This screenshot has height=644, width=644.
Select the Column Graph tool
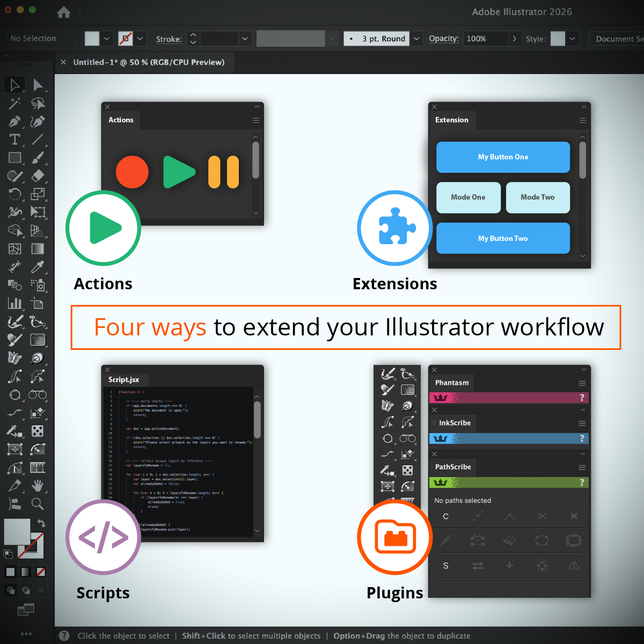[15, 304]
